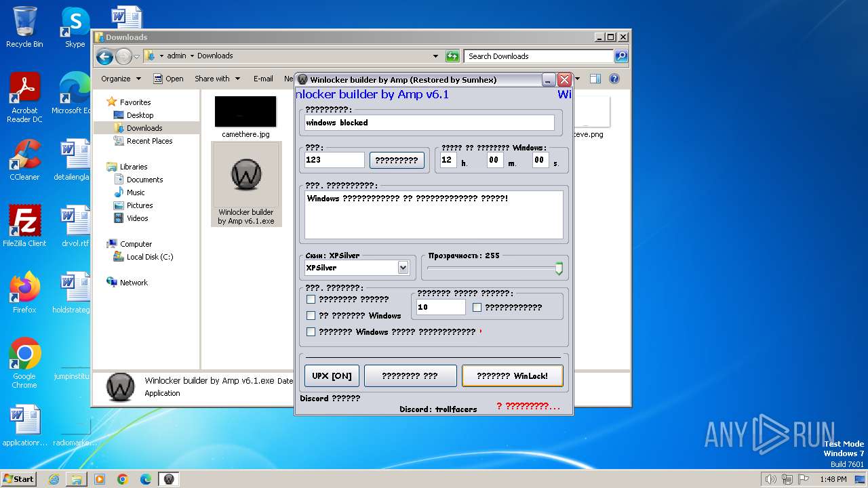
Task: Click the '?????????' button beside the 123 field
Action: (x=397, y=160)
